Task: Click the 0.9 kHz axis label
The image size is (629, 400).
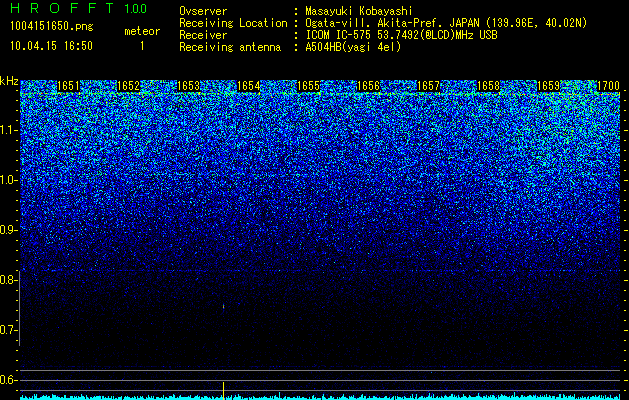Action: point(9,230)
